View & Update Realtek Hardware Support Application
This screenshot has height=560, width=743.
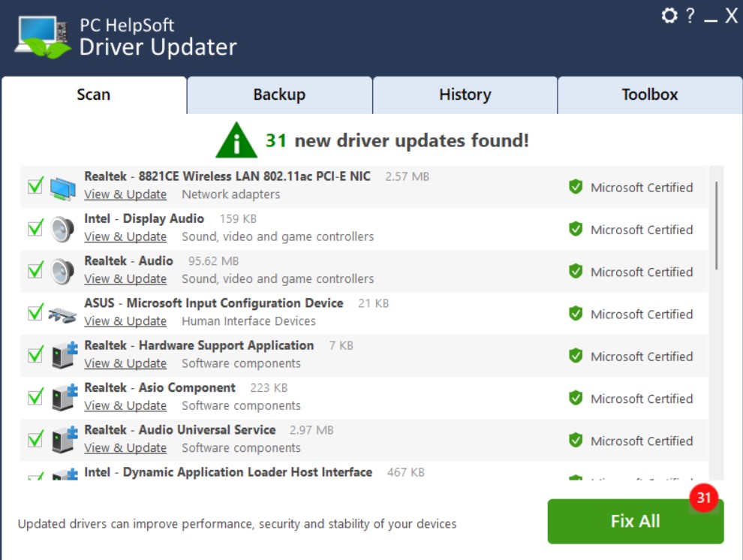tap(125, 363)
